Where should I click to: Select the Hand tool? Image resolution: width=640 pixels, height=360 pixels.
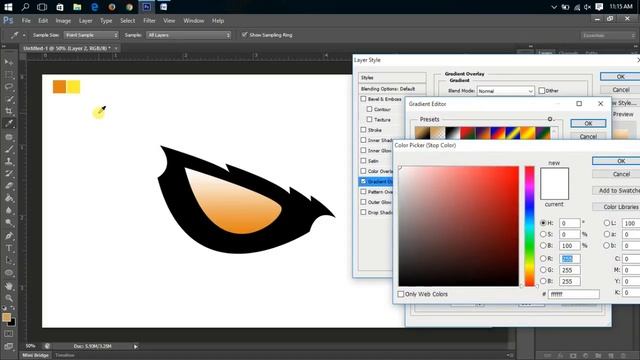[x=9, y=286]
